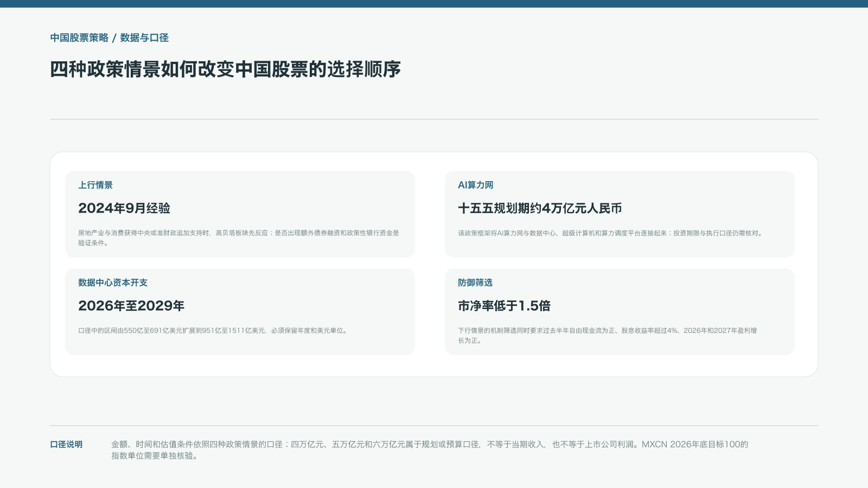Click the 上行情景 card label
Screen dimensions: 868x488
(x=95, y=185)
